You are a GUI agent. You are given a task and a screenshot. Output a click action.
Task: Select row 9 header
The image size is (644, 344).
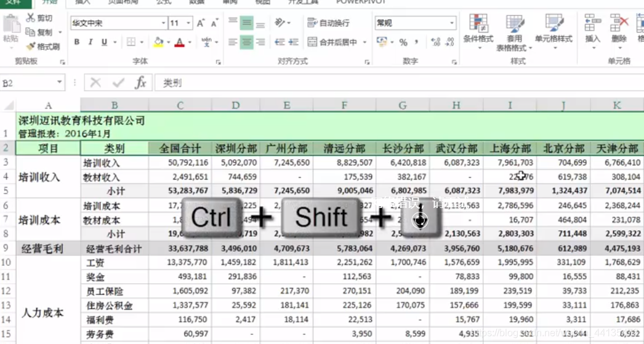tap(6, 249)
